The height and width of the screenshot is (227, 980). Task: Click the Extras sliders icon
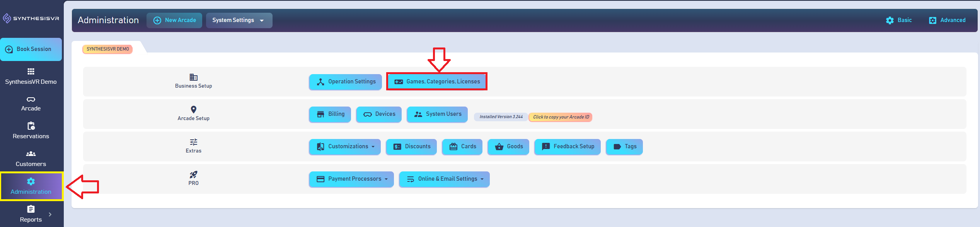pos(194,142)
